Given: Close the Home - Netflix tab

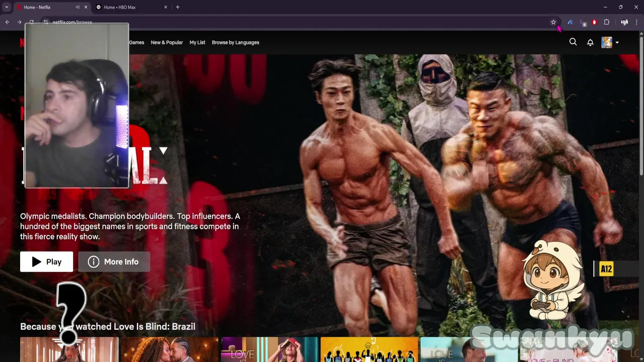Looking at the screenshot, I should pos(86,7).
